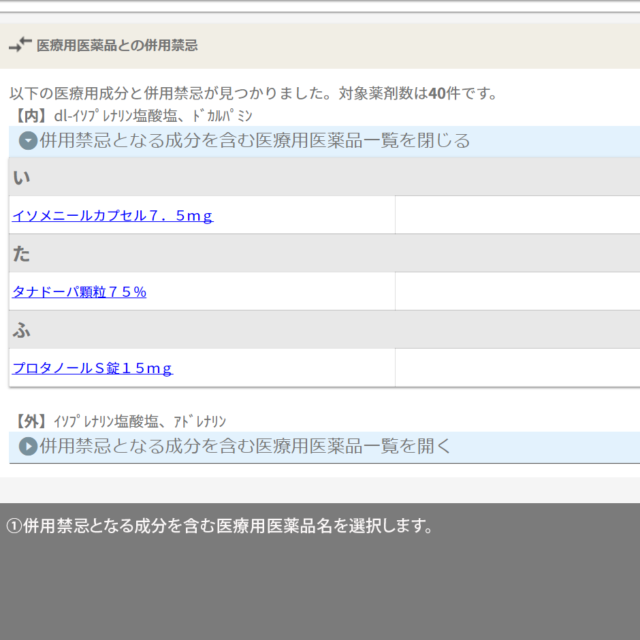This screenshot has width=640, height=640.
Task: Click empty cell beside タナドーパ顆粒
Action: click(517, 292)
